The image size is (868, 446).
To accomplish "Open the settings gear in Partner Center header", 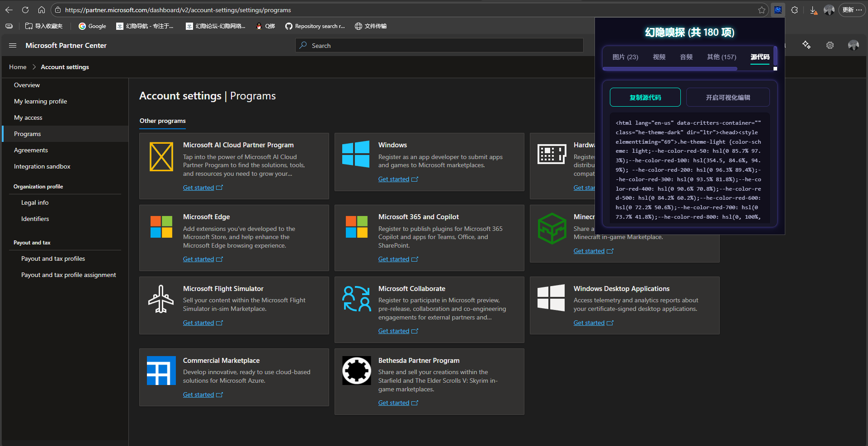I will click(x=830, y=45).
